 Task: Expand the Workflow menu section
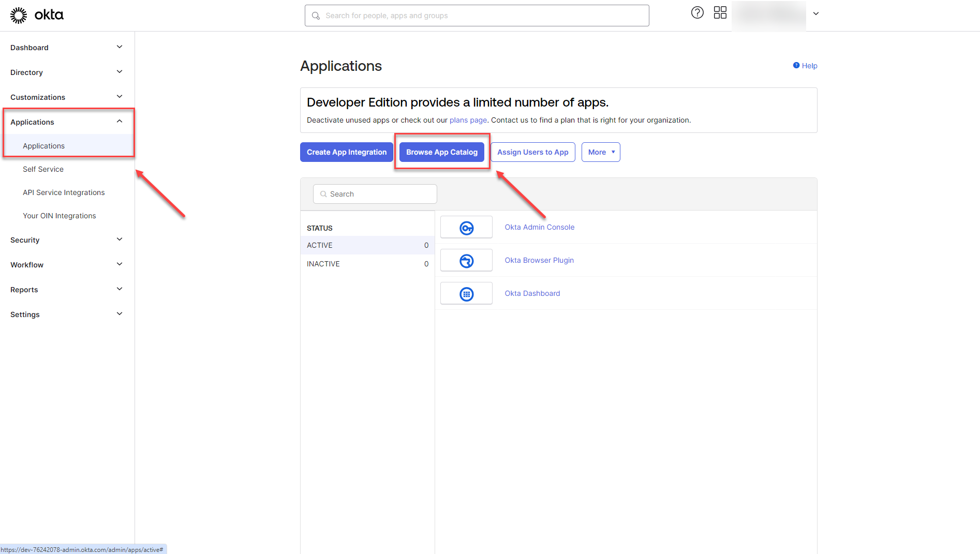coord(67,265)
